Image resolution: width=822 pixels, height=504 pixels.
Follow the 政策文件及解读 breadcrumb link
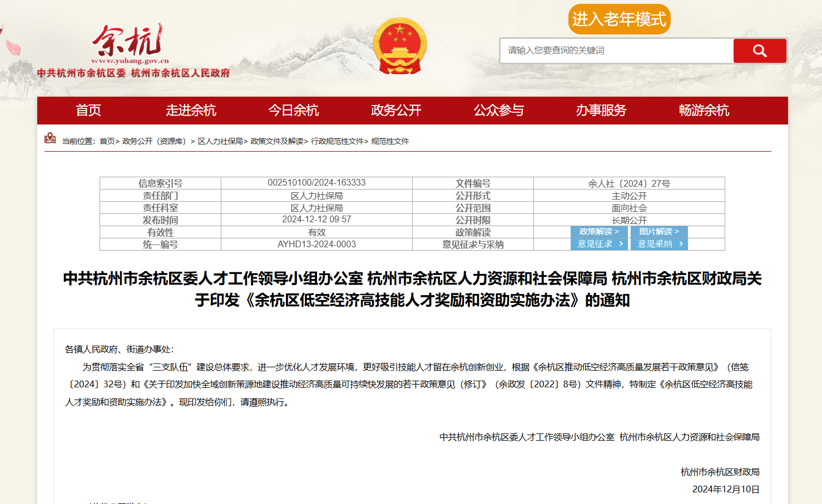[x=277, y=142]
